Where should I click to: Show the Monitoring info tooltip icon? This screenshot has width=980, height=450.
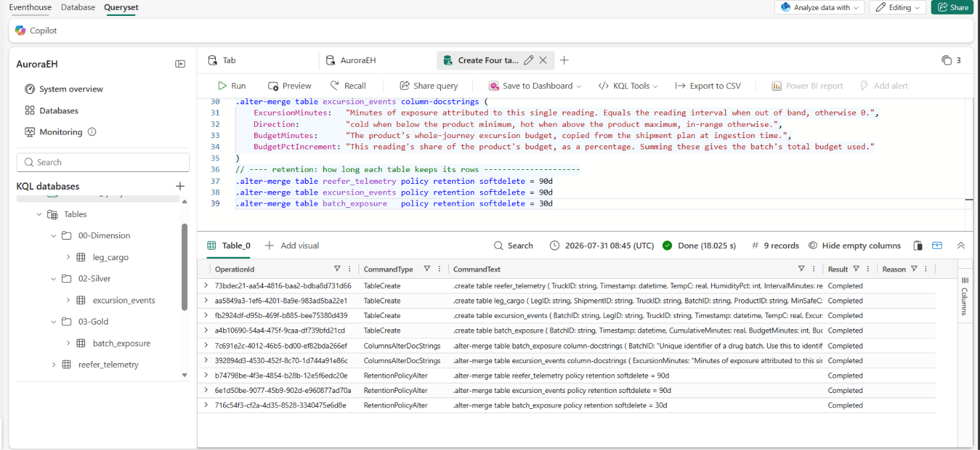(x=92, y=132)
